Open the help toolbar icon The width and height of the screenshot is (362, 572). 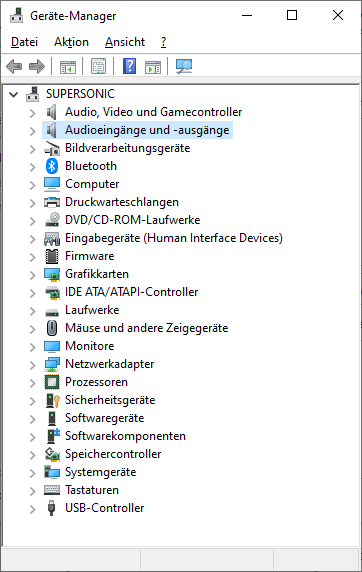[129, 66]
